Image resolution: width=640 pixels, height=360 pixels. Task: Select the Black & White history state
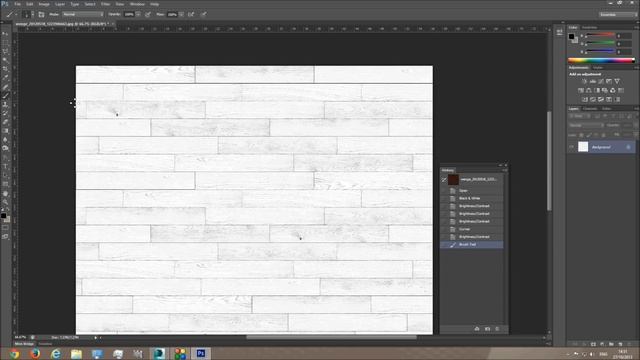pos(471,198)
